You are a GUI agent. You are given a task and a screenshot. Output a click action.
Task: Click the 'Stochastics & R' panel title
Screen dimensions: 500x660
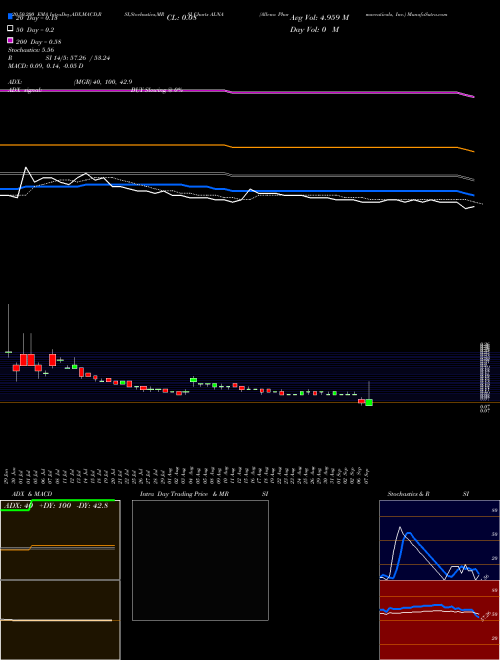408,494
